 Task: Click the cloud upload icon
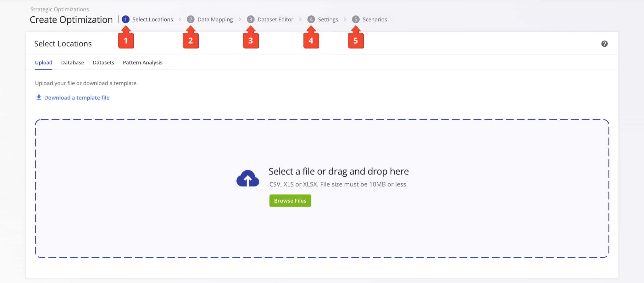[248, 178]
